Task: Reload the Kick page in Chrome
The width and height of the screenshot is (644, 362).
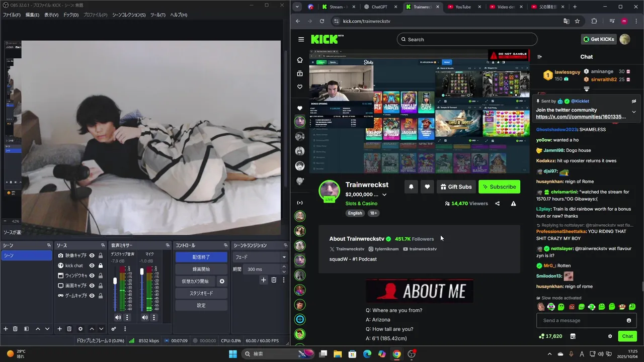Action: tap(323, 21)
